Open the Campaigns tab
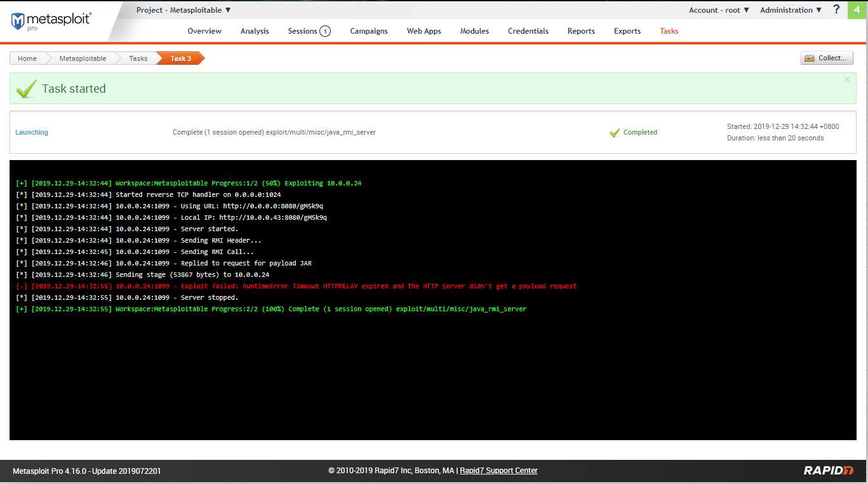Viewport: 868px width, 484px height. coord(369,31)
